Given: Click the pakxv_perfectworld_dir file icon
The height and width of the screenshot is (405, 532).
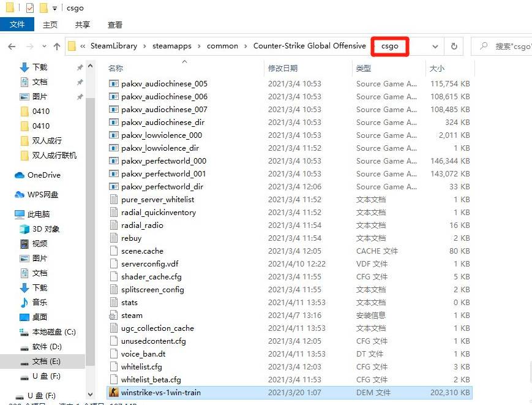Looking at the screenshot, I should [x=114, y=187].
